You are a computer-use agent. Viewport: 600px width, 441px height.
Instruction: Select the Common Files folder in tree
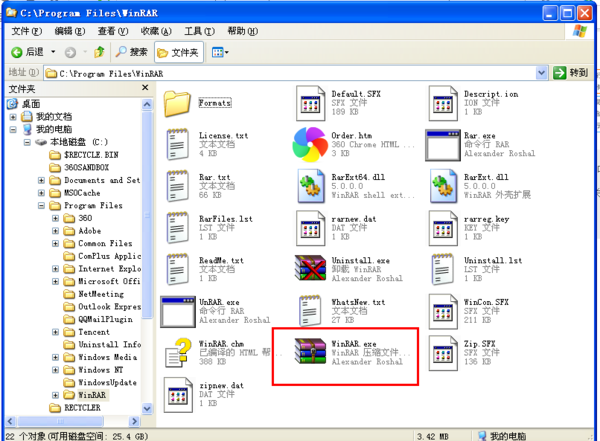(x=98, y=243)
